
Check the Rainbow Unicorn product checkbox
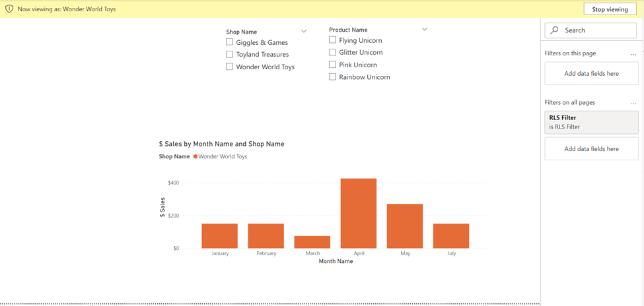tap(333, 77)
